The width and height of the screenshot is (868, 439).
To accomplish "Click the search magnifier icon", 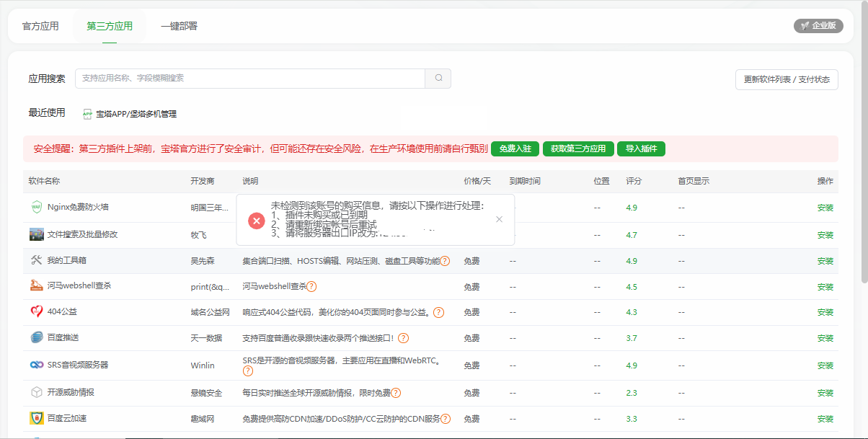I will (437, 79).
